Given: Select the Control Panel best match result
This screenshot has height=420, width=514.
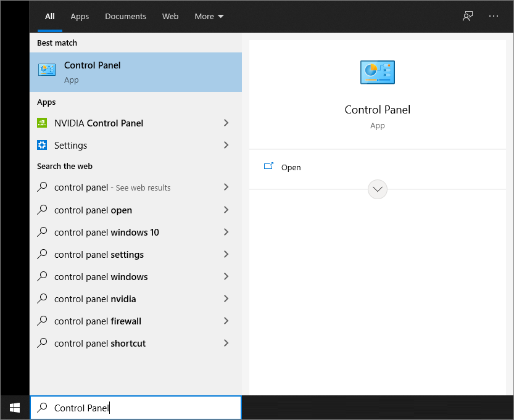Looking at the screenshot, I should [x=136, y=72].
